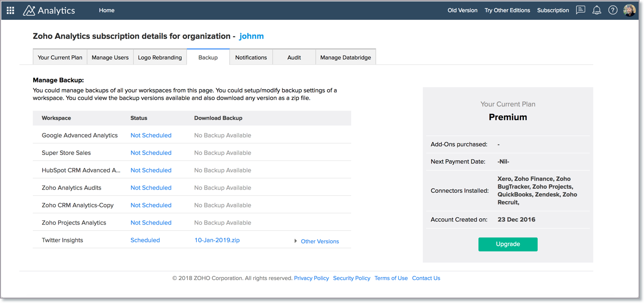Viewport: 644px width, 303px height.
Task: Go to the Manage Databridge tab
Action: (345, 57)
